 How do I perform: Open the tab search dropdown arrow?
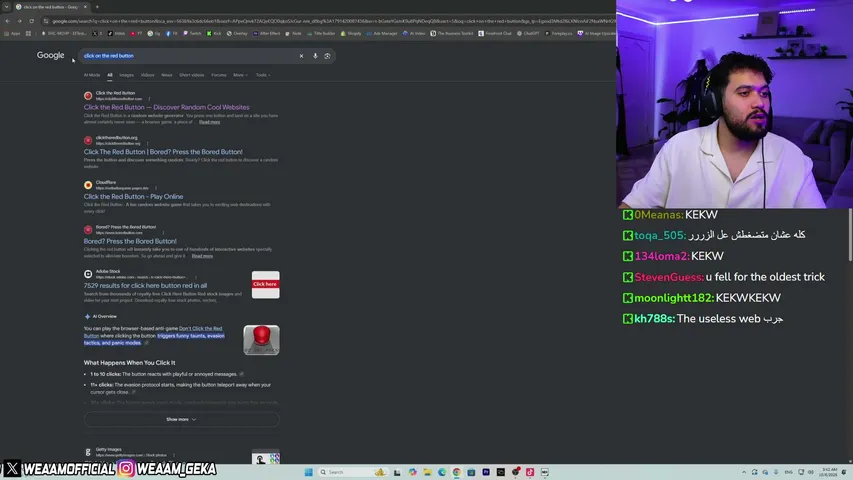click(6, 7)
